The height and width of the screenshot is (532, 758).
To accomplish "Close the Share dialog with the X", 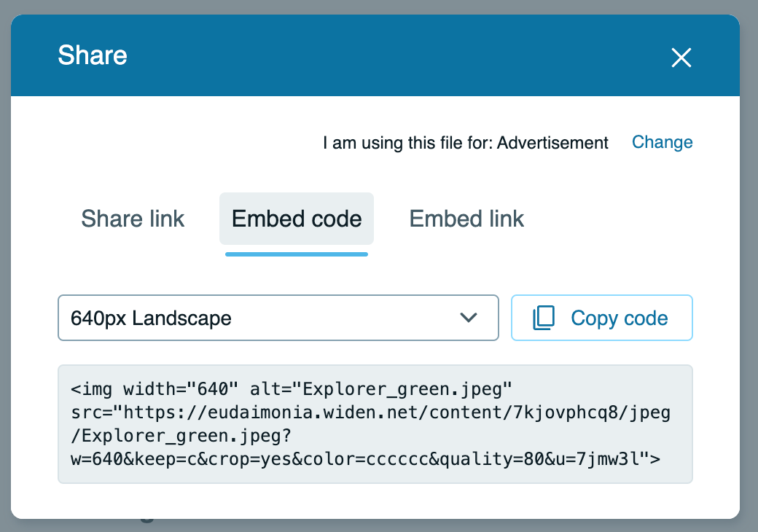I will (681, 58).
